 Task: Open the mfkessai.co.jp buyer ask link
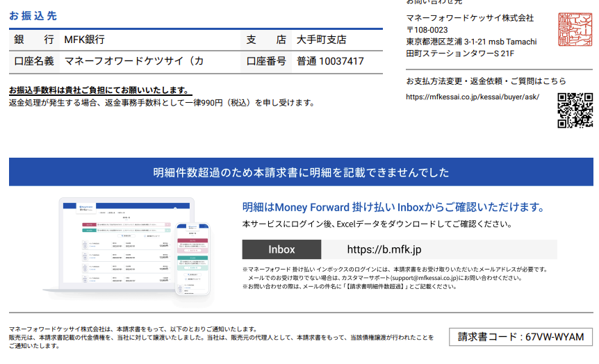click(473, 97)
